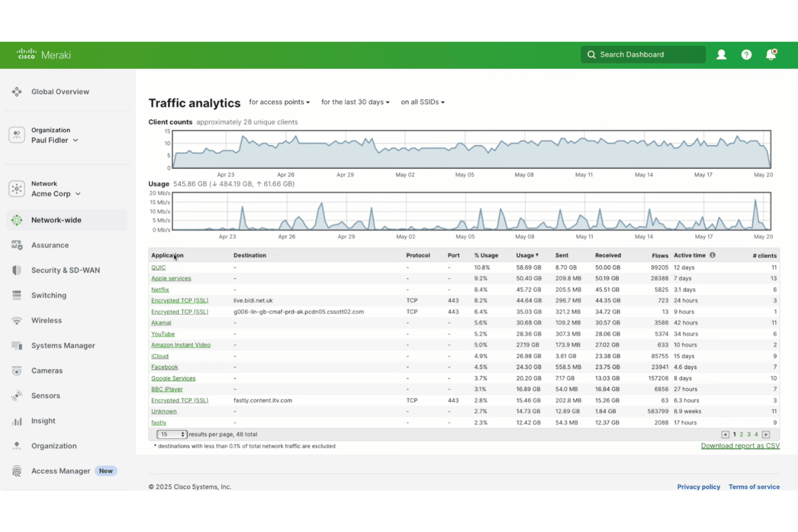798x532 pixels.
Task: Open the BBC iPlayer link
Action: pos(167,389)
